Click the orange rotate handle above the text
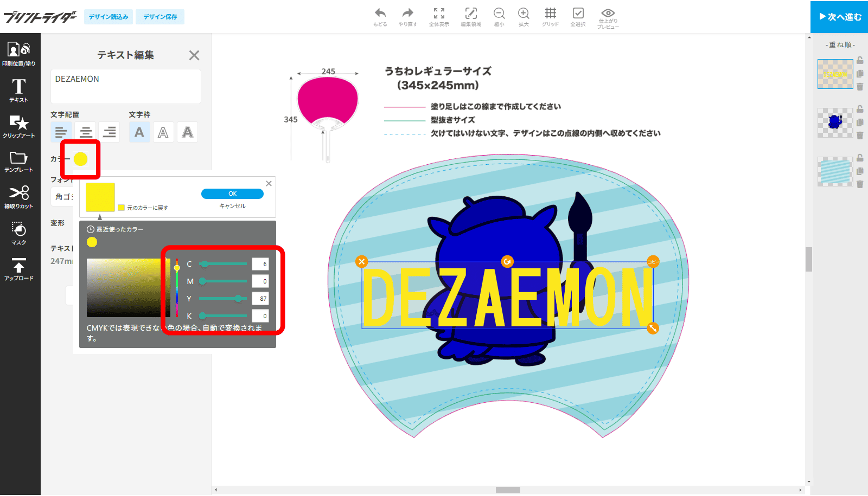This screenshot has height=496, width=868. 507,262
